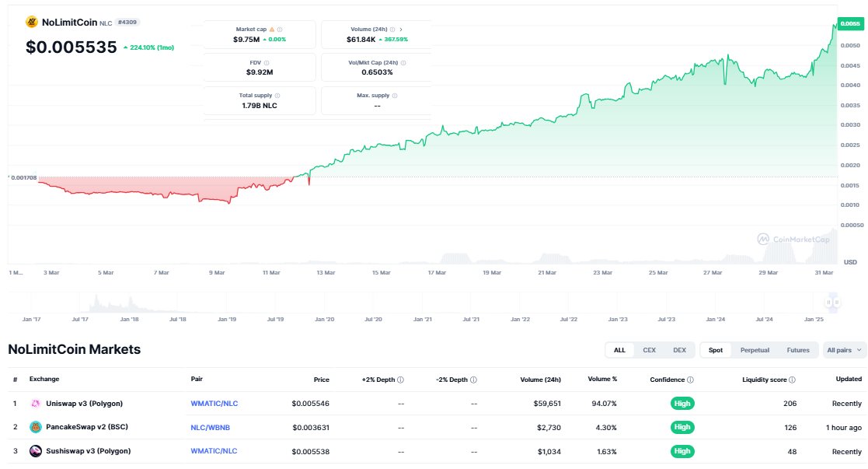Click the left handle of chart range slider
This screenshot has width=868, height=469.
click(x=828, y=302)
